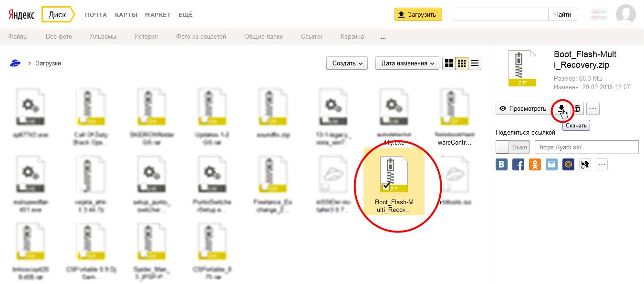The height and width of the screenshot is (284, 644).
Task: Open more actions next to the trash icon
Action: (x=593, y=108)
